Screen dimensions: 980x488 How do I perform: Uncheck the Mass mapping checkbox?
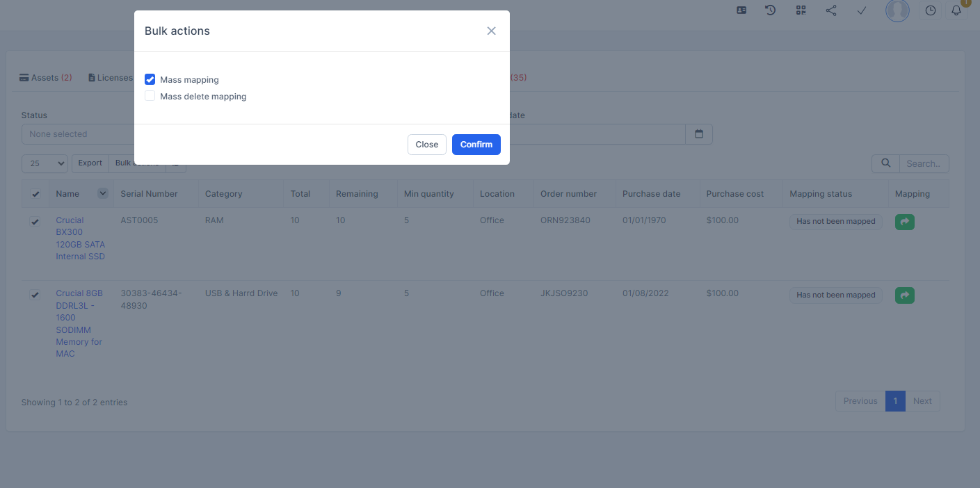(x=150, y=80)
